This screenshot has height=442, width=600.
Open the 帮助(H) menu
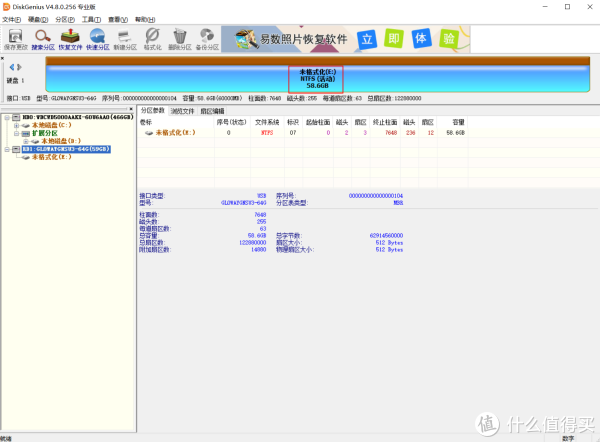pos(145,20)
